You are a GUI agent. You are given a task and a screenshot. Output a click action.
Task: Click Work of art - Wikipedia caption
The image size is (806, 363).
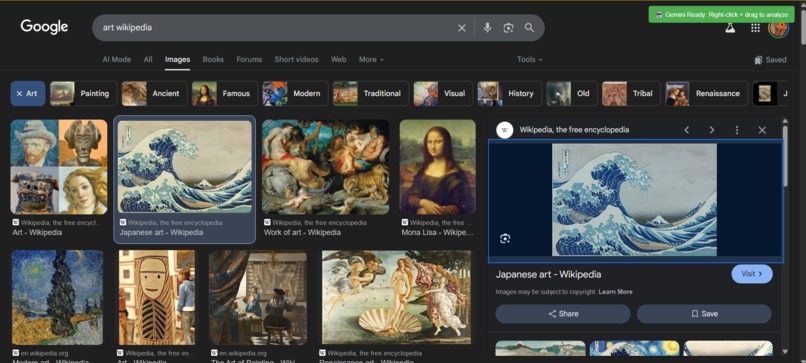tap(302, 233)
